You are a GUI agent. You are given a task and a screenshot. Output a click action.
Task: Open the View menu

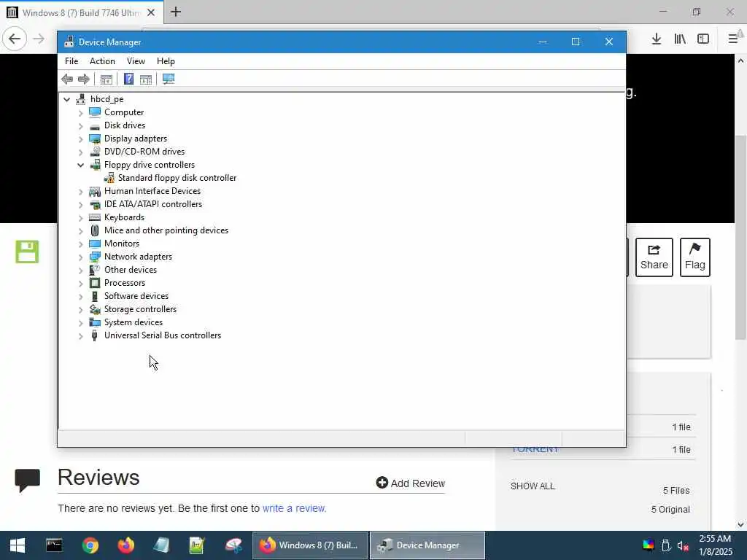136,61
